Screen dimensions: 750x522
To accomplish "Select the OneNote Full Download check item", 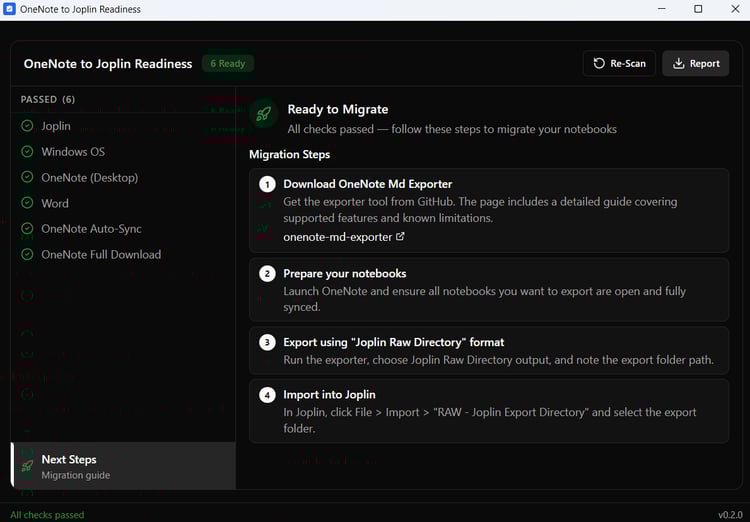I will [100, 254].
